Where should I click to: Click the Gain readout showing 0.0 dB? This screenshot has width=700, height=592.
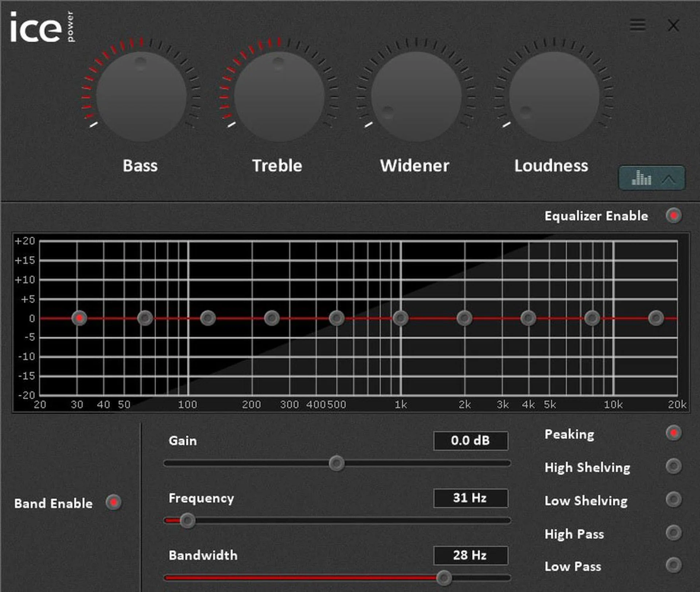pyautogui.click(x=470, y=441)
